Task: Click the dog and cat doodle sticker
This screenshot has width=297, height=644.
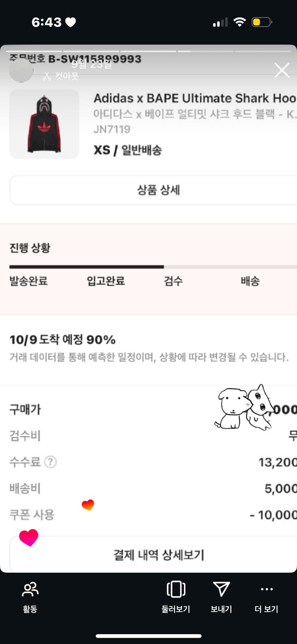Action: [x=244, y=408]
